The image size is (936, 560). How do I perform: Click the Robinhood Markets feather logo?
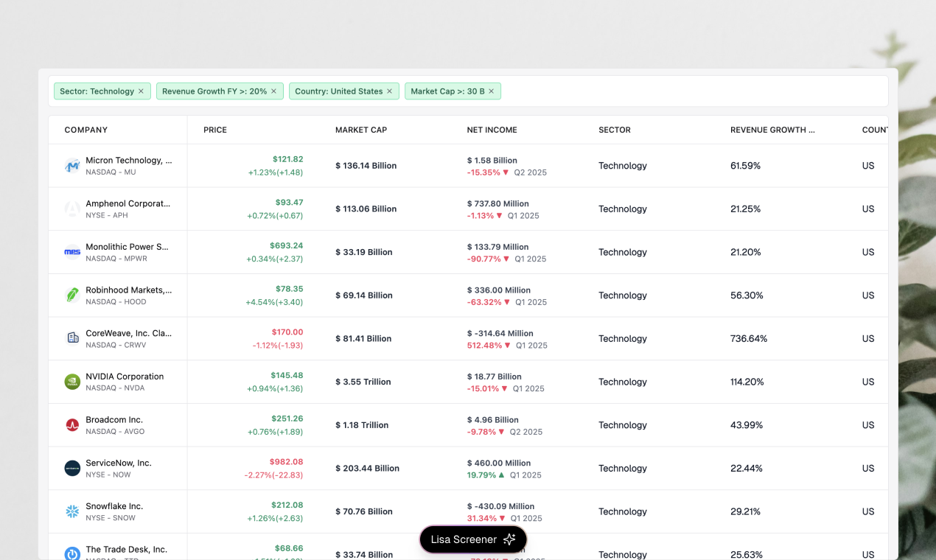point(72,295)
